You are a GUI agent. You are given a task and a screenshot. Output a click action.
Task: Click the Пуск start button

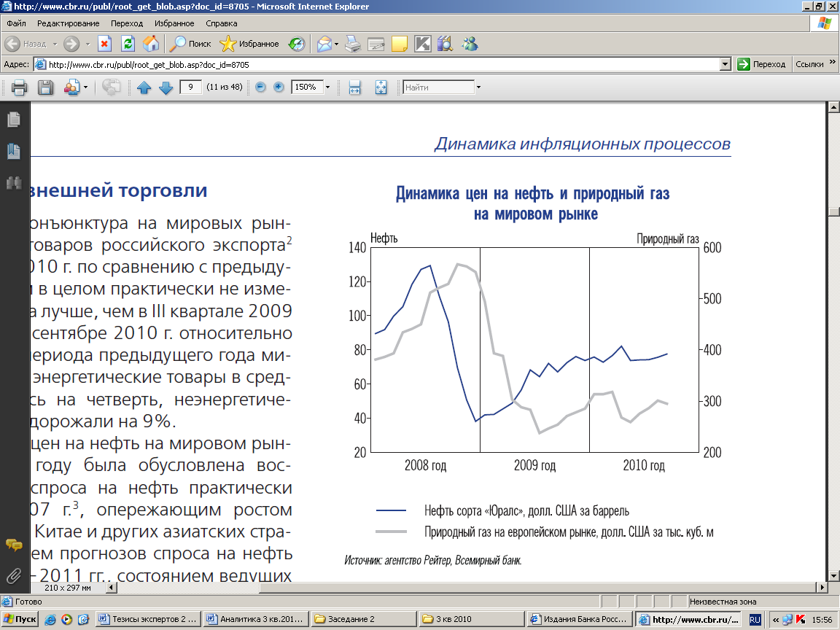point(20,619)
